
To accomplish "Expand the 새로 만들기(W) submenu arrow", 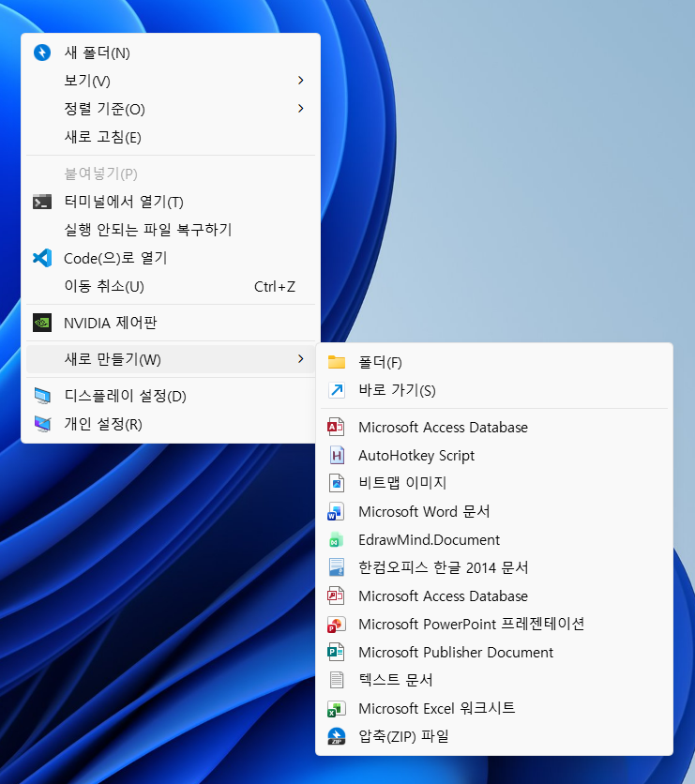I will point(300,359).
